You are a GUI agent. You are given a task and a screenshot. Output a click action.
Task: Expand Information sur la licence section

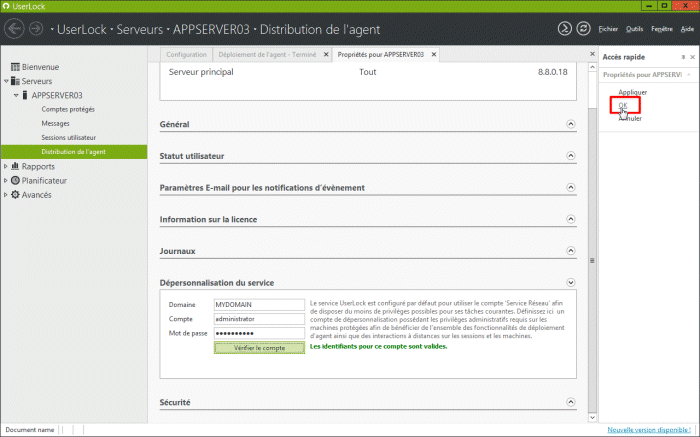coord(571,219)
